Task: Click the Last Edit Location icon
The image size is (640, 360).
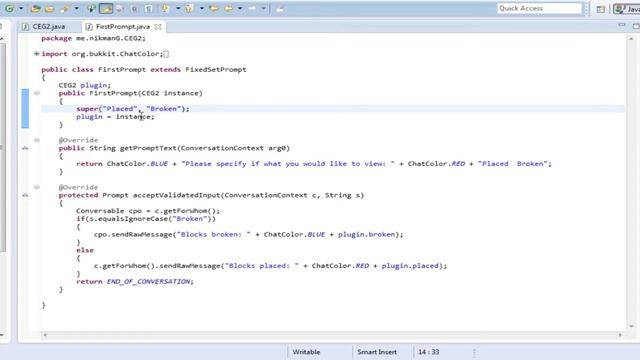Action: (214, 8)
